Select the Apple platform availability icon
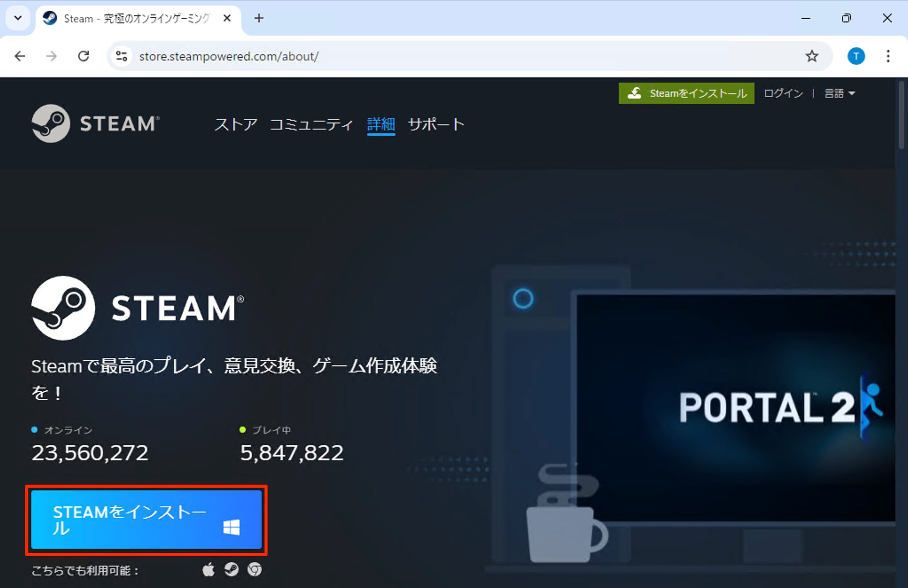This screenshot has width=908, height=588. (208, 569)
